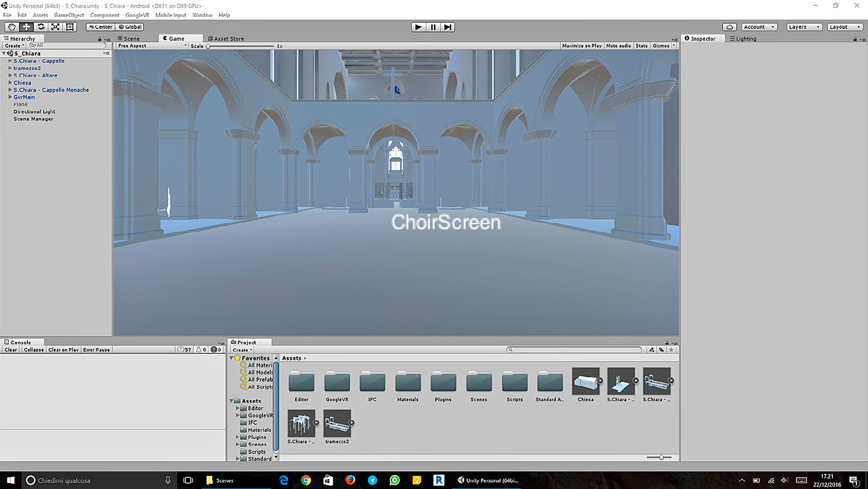
Task: Toggle console errors counter
Action: pyautogui.click(x=216, y=350)
